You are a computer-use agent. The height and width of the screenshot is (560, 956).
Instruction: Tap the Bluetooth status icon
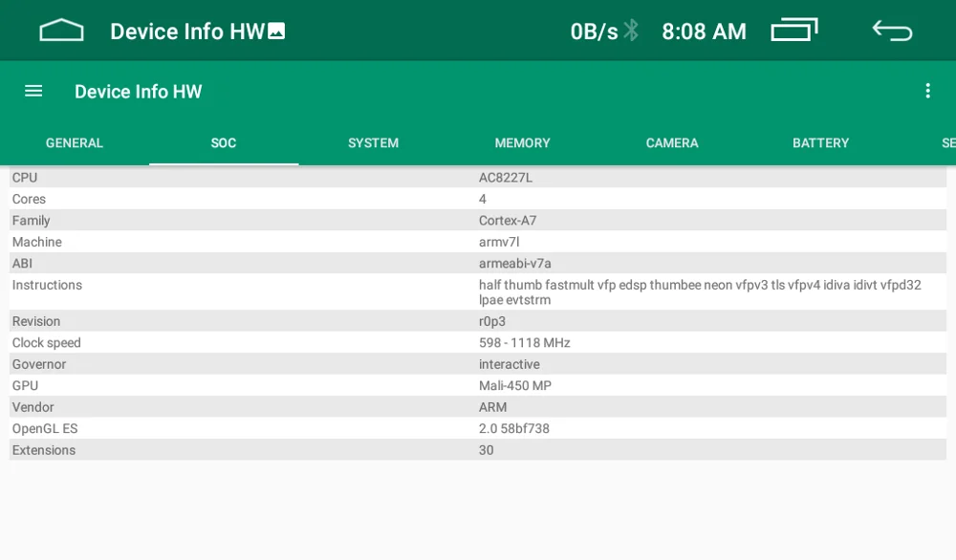(631, 31)
